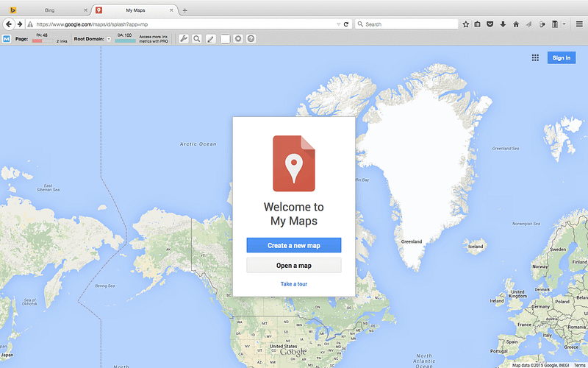Click the Sweden label on map
Screen dimensions: 588x368
[x=558, y=250]
